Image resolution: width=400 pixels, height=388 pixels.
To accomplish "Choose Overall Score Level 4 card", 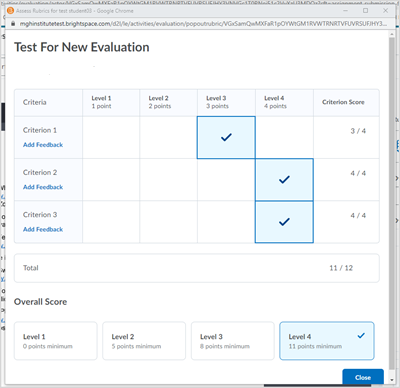I will (x=327, y=341).
